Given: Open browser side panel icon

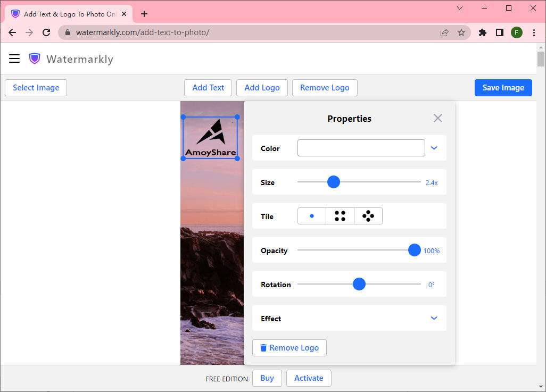Looking at the screenshot, I should coord(499,32).
